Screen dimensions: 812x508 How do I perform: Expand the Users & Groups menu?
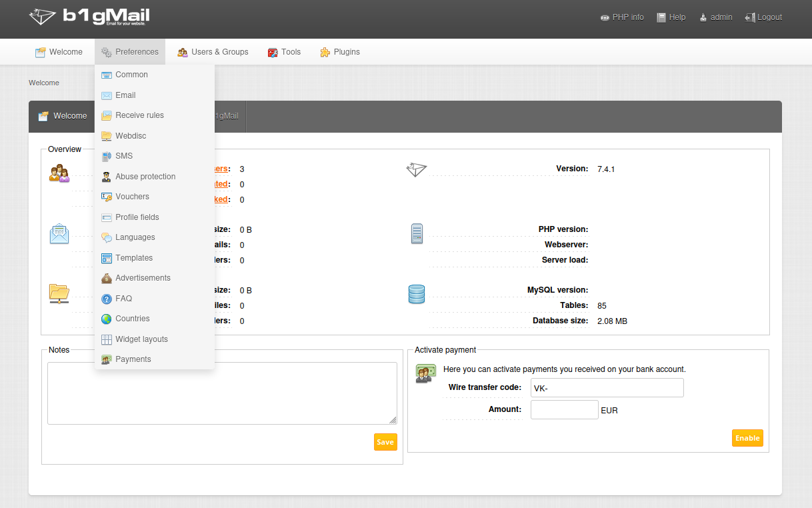(213, 52)
